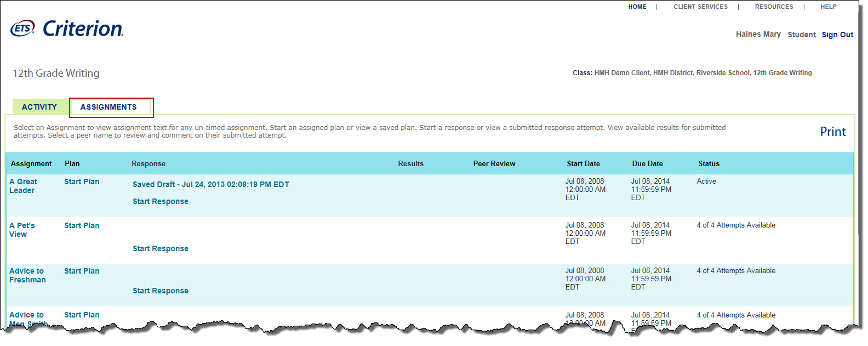
Task: Click the due date for A Great Leader
Action: (x=651, y=189)
